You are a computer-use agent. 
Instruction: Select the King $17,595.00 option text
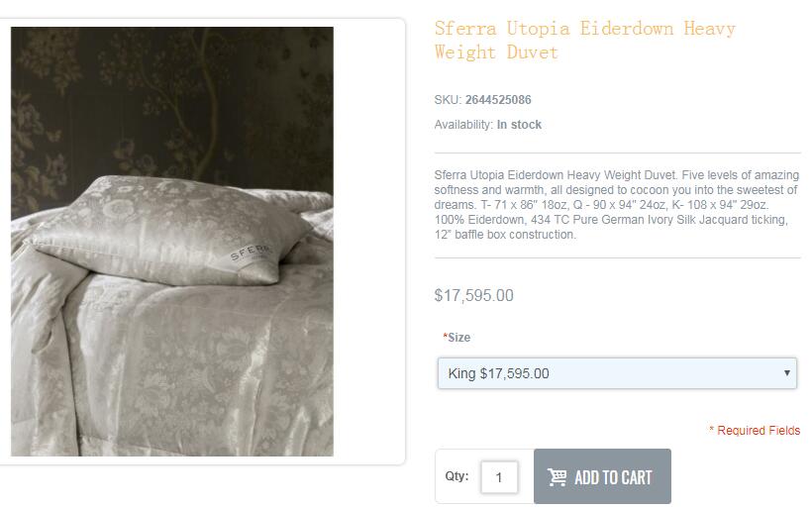[x=498, y=373]
